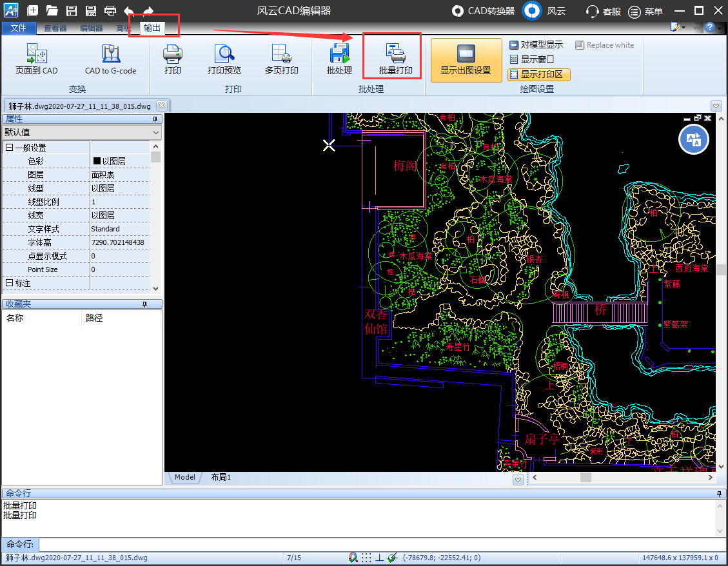Collapse the 一般设置 section
The width and height of the screenshot is (728, 566).
pos(9,148)
